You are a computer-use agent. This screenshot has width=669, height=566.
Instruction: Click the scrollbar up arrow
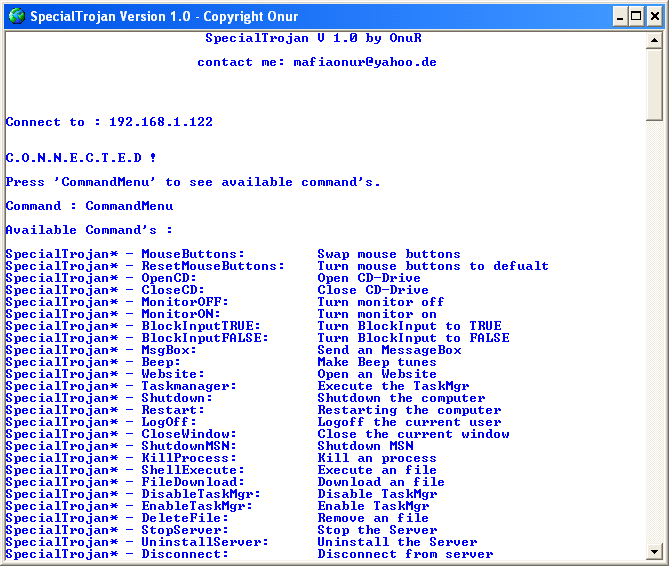654,40
